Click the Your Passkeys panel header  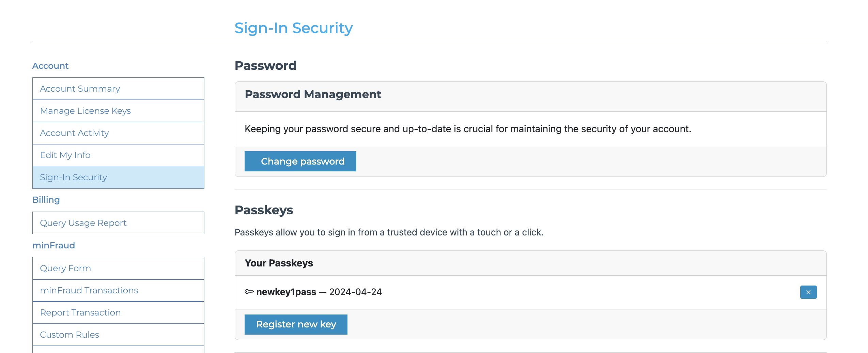click(279, 263)
